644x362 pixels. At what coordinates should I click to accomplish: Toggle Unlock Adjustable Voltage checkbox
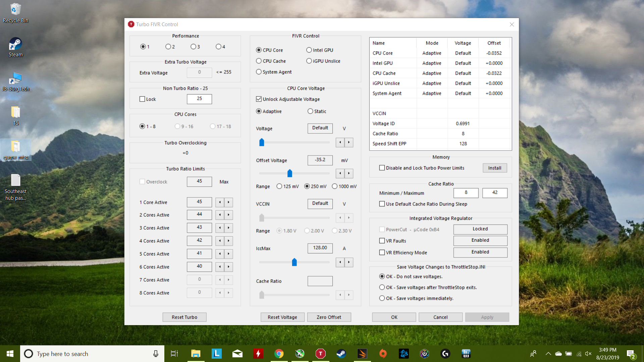coord(288,99)
